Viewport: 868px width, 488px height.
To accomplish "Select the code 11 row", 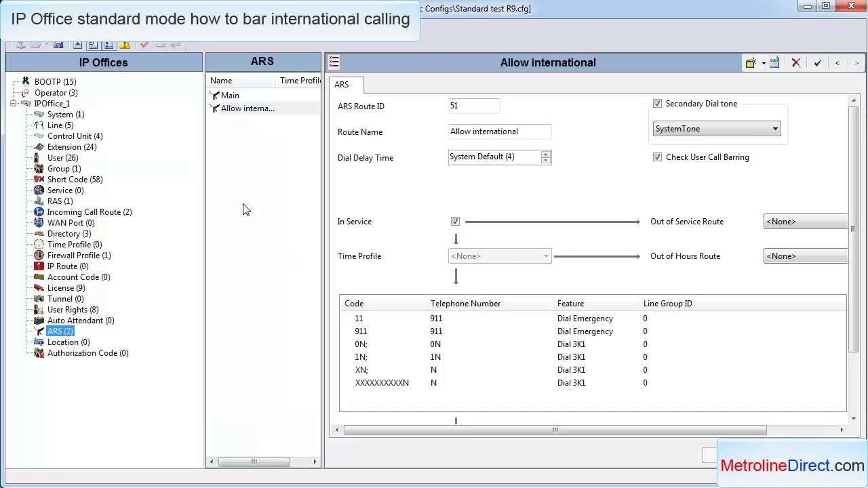I will click(593, 319).
